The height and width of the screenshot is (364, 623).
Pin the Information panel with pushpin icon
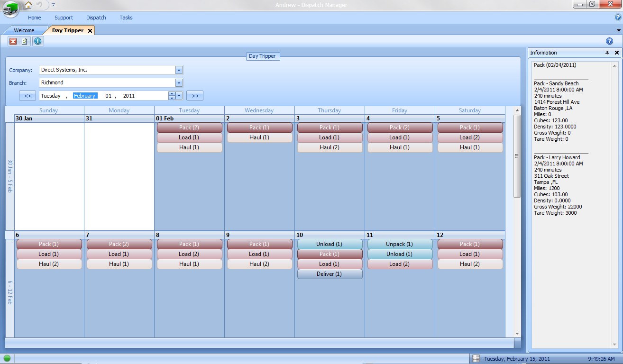607,53
